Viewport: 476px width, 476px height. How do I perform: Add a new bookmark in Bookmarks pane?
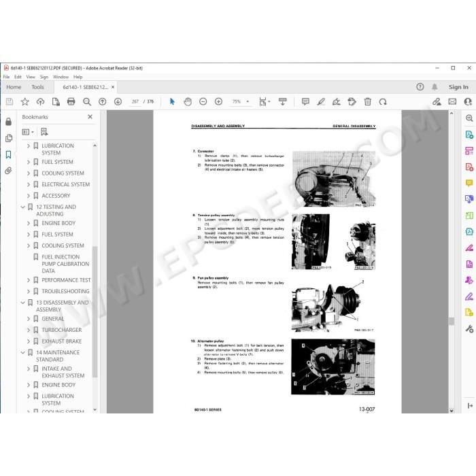[44, 132]
